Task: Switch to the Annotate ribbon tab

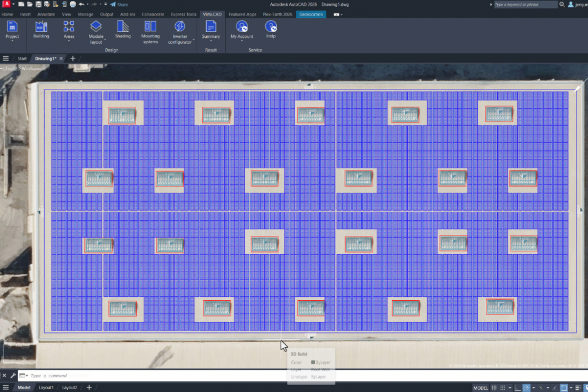Action: pos(46,14)
